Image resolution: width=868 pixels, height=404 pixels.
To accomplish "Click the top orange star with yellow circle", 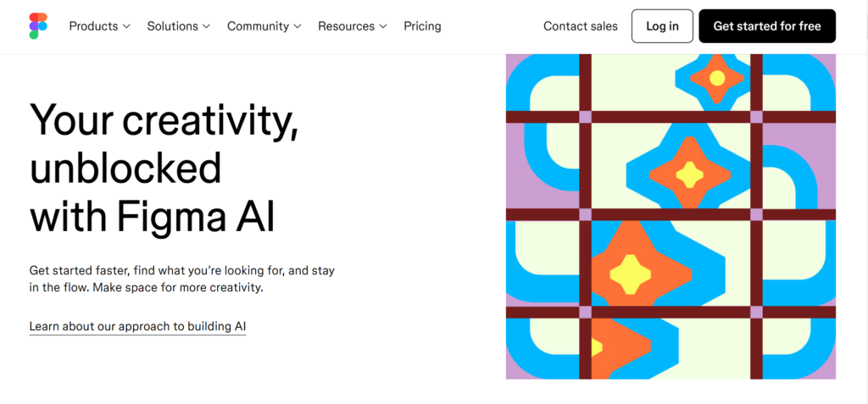I will (x=717, y=77).
